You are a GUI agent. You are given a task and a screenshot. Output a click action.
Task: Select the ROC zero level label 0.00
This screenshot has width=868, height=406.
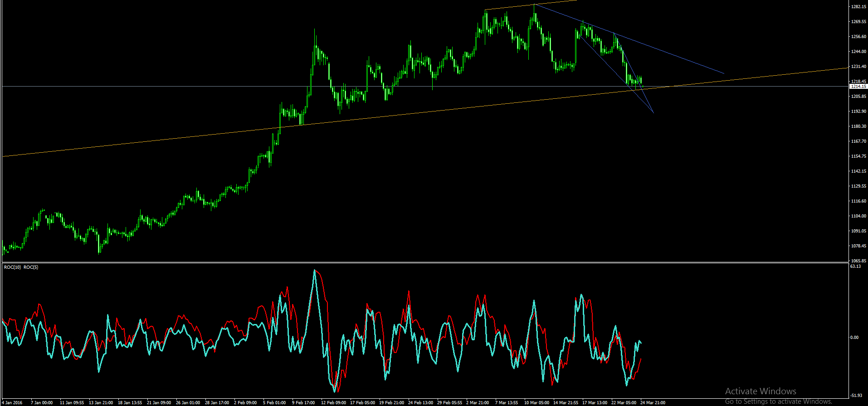(x=854, y=338)
